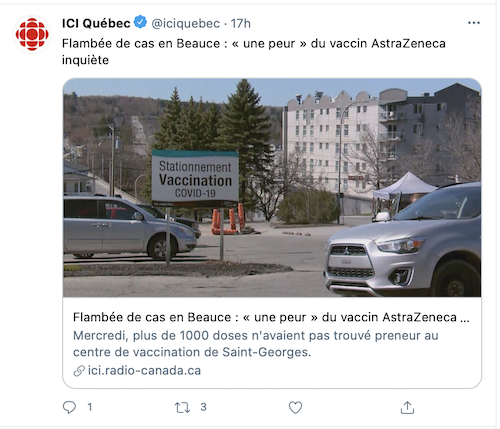
Task: Click the link chain icon beside ici.radio-canada.ca
Action: 79,371
